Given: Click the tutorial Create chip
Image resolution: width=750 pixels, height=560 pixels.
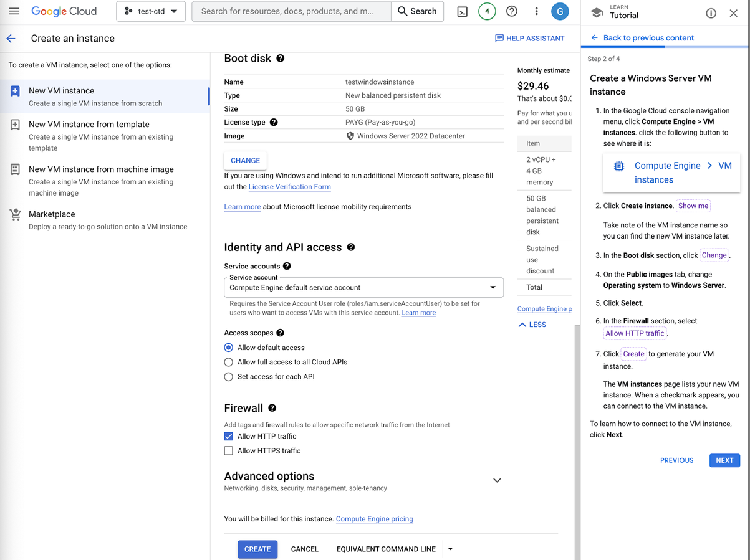Looking at the screenshot, I should pyautogui.click(x=633, y=354).
